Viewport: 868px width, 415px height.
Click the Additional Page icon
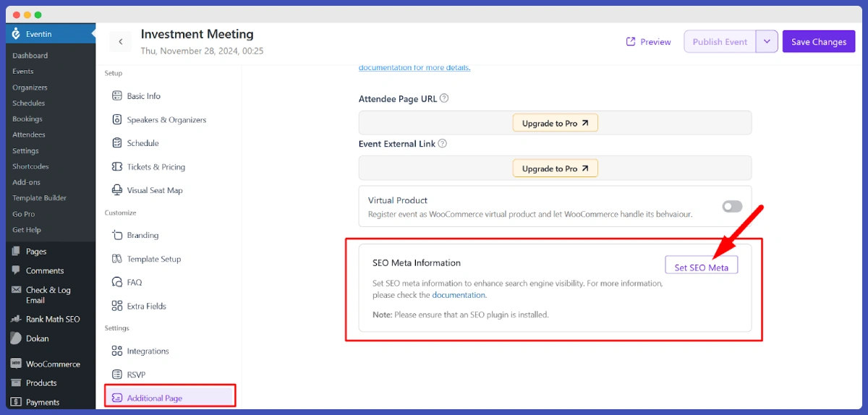tap(116, 398)
